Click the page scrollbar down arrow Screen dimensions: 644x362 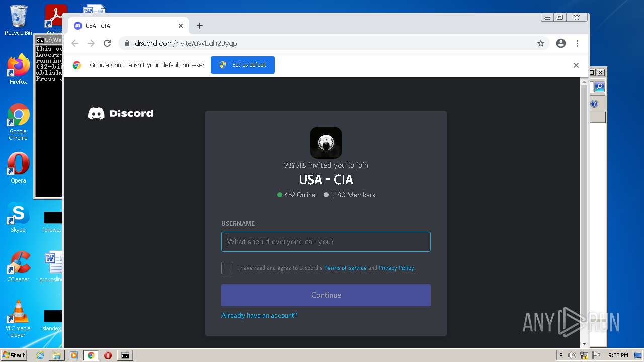coord(584,344)
